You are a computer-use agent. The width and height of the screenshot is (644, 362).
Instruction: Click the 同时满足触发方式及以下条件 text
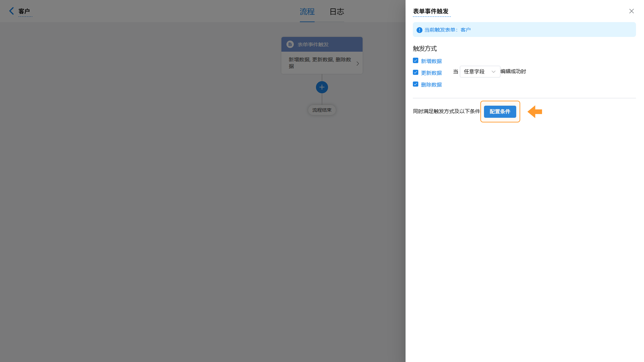pos(446,112)
